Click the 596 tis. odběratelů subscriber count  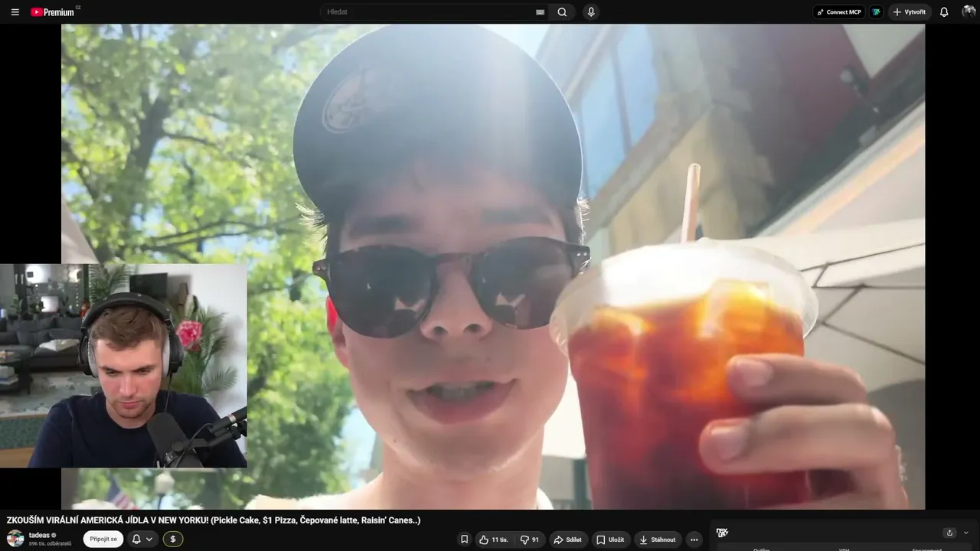pos(51,543)
